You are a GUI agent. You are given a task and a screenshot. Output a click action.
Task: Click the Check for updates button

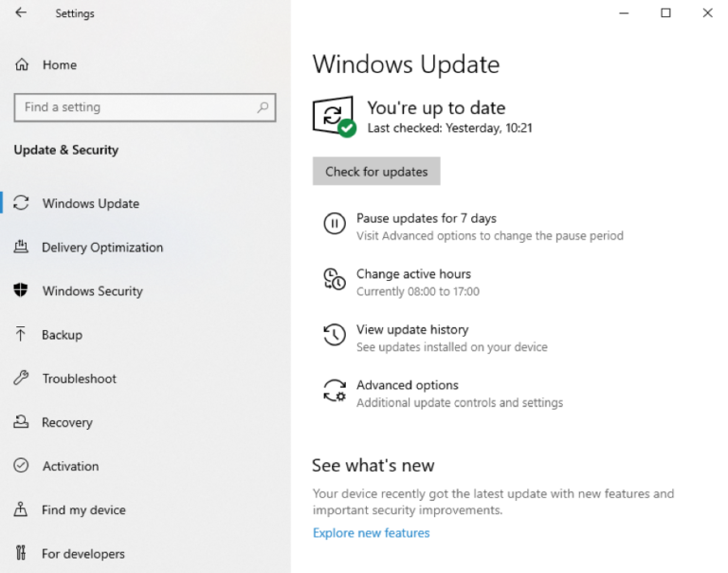click(376, 171)
